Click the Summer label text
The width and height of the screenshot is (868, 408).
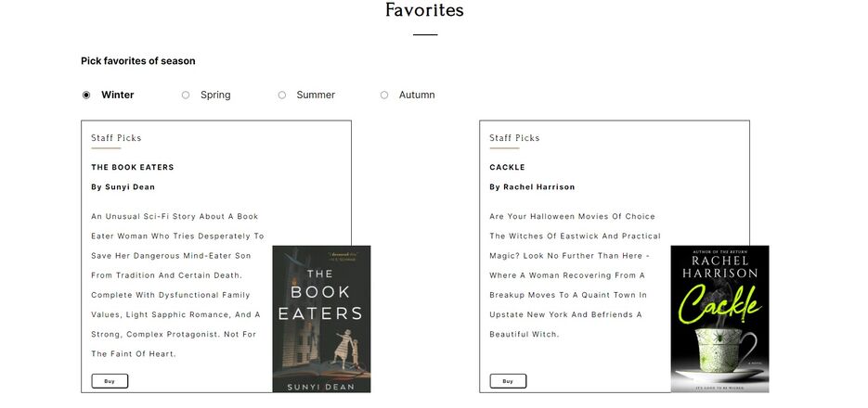coord(316,95)
